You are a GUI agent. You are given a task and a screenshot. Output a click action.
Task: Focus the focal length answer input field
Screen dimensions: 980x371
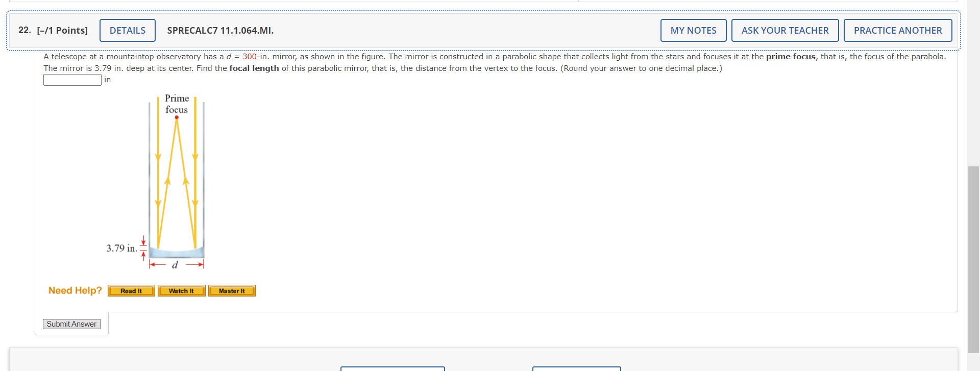72,80
